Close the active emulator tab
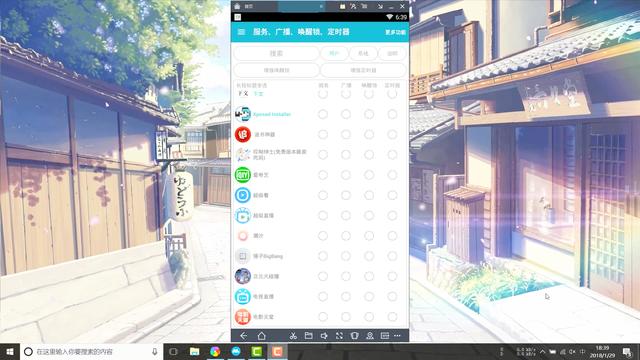The width and height of the screenshot is (640, 360). point(321,7)
